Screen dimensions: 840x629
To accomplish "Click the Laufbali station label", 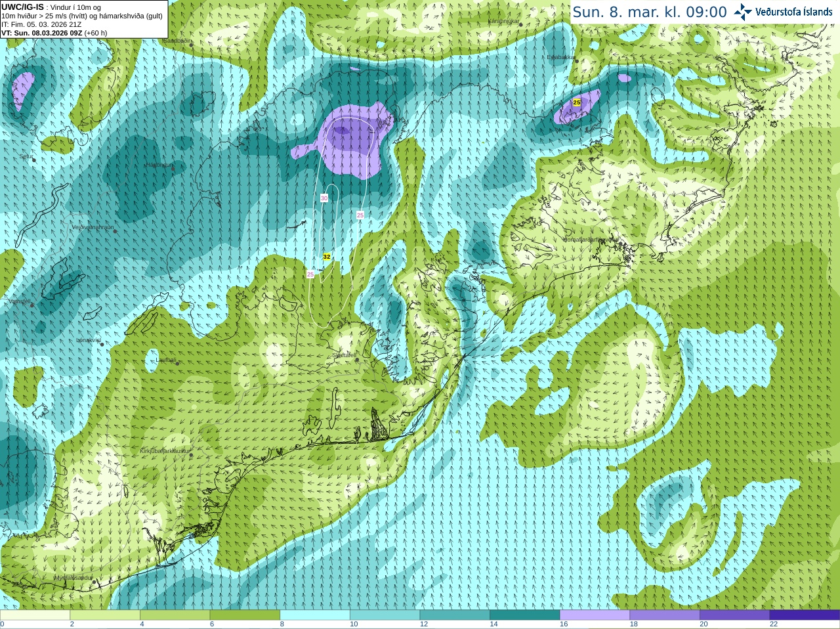I will click(x=166, y=360).
